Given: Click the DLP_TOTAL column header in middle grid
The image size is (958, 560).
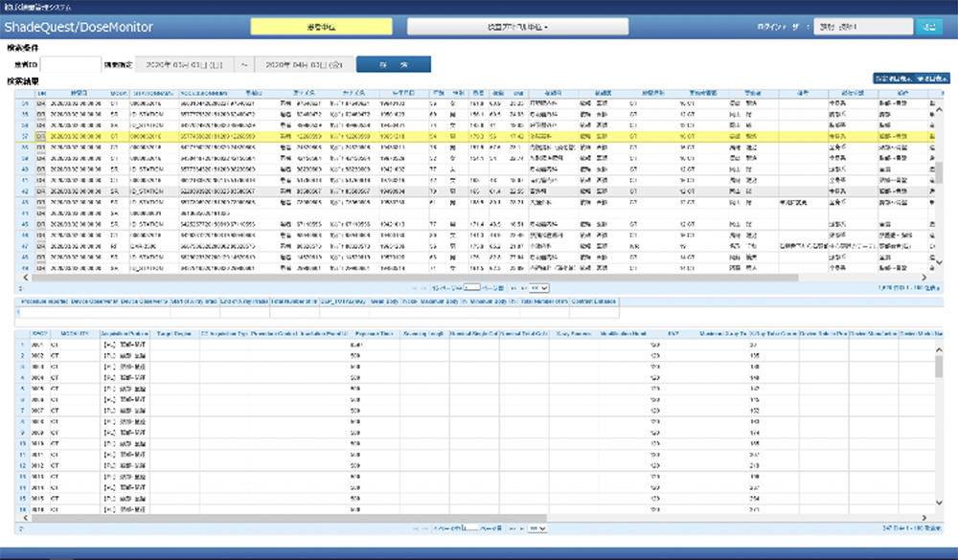Looking at the screenshot, I should click(344, 302).
